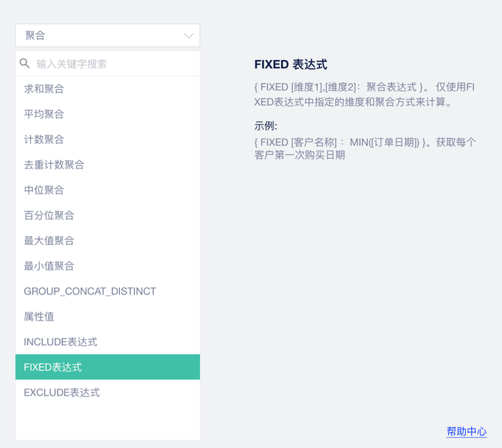
Task: Select the 最大值聚合 entry
Action: pyautogui.click(x=49, y=240)
